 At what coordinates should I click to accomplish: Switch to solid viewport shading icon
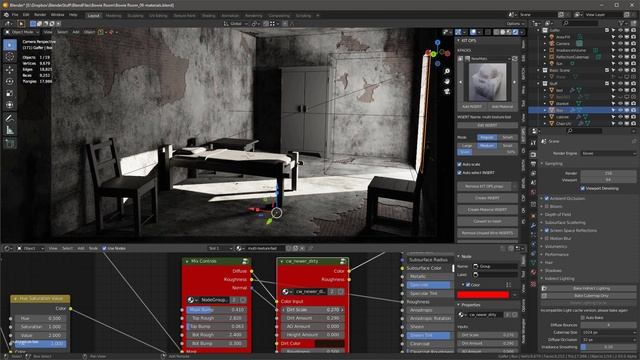click(x=503, y=32)
